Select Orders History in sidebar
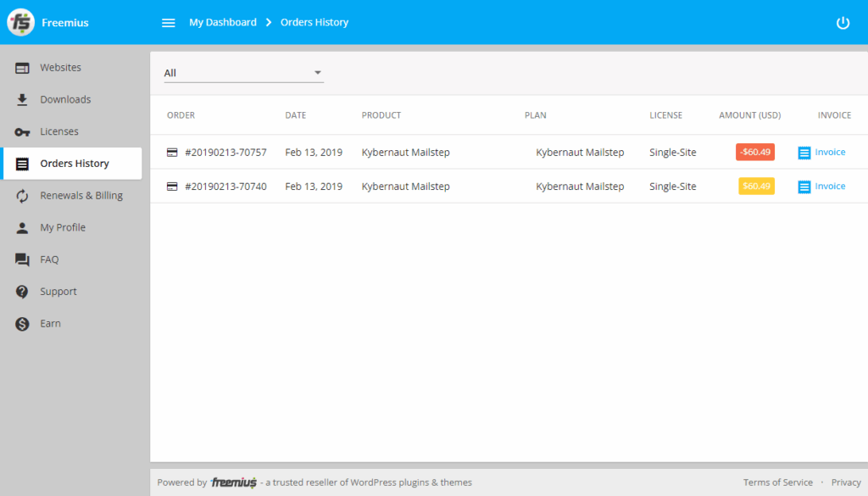This screenshot has width=868, height=496. click(72, 164)
